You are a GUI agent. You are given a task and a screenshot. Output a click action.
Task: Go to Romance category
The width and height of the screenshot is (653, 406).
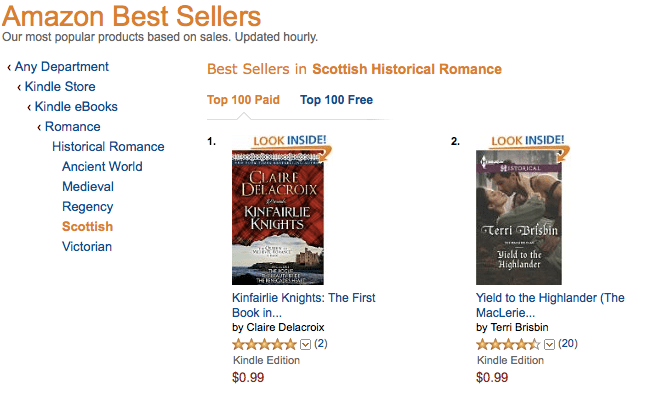(x=72, y=127)
